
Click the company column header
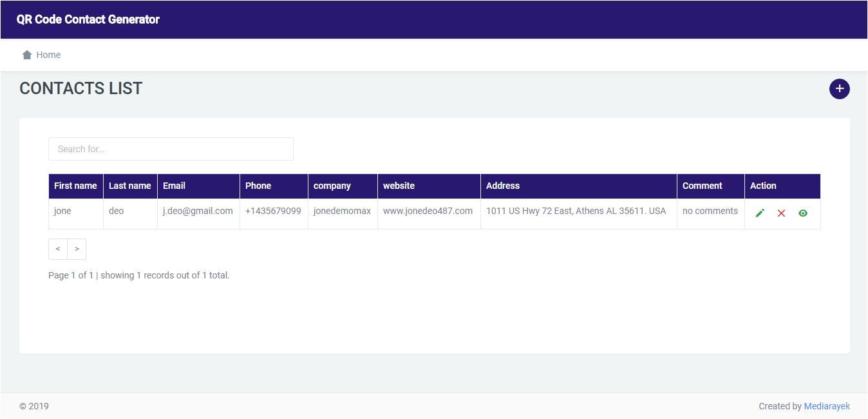pos(343,186)
